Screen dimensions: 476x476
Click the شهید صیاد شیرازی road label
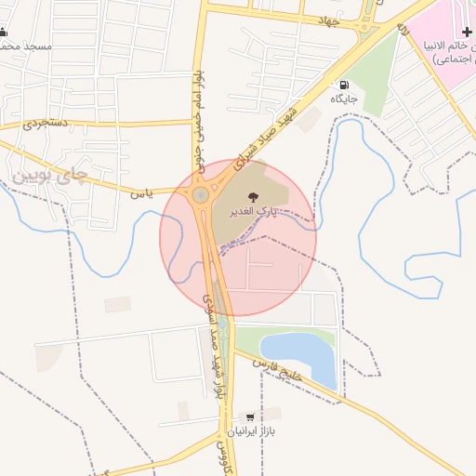(265, 139)
